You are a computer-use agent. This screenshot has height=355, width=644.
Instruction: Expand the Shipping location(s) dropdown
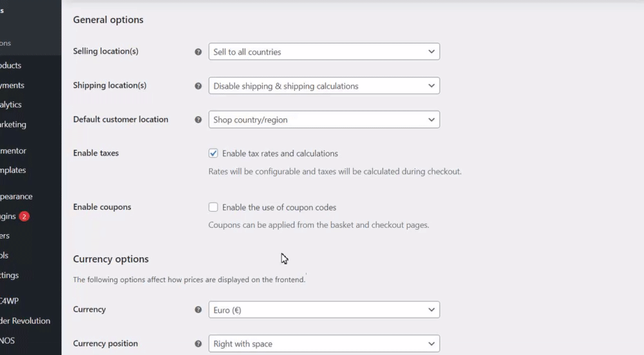coord(324,86)
